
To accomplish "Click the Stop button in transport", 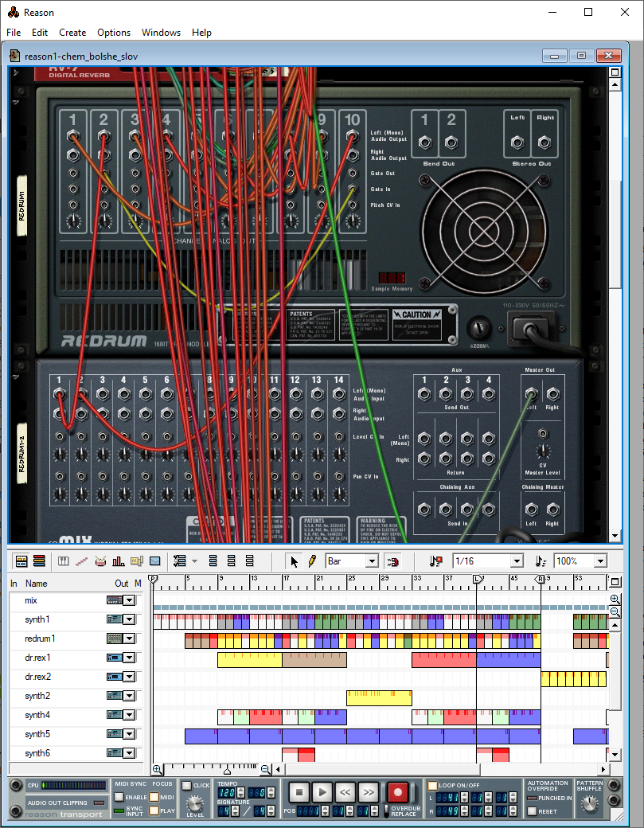I will pyautogui.click(x=299, y=792).
